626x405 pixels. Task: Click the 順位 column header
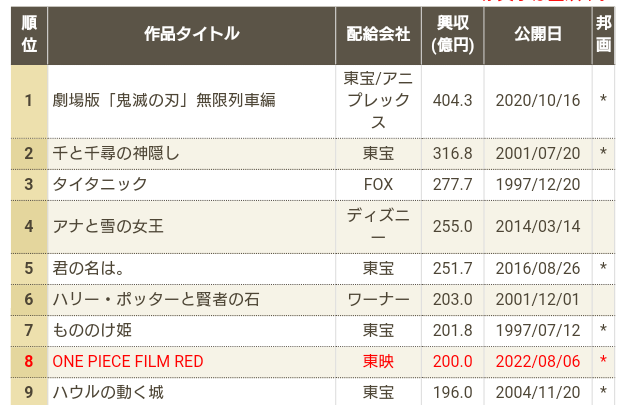pos(29,33)
